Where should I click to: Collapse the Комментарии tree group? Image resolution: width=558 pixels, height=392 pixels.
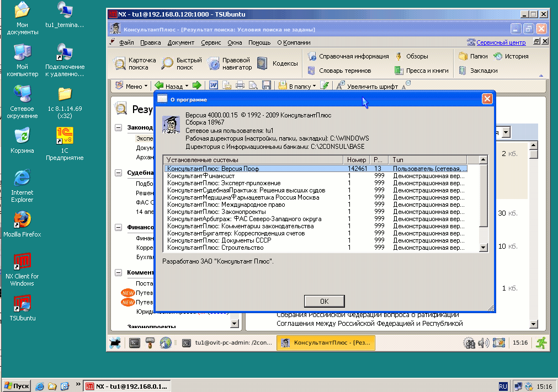[x=119, y=272]
